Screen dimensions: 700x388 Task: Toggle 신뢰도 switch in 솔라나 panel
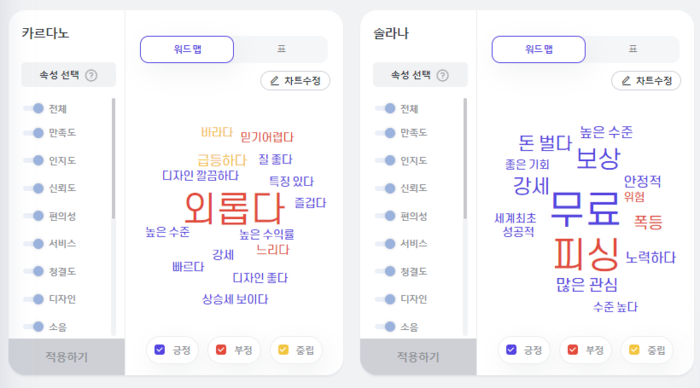[x=385, y=188]
